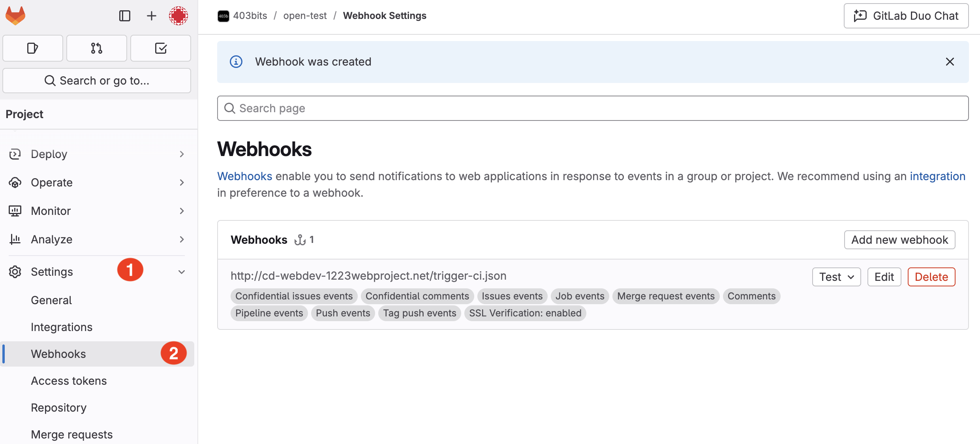Open merge requests shortcut icon
980x444 pixels.
[97, 48]
